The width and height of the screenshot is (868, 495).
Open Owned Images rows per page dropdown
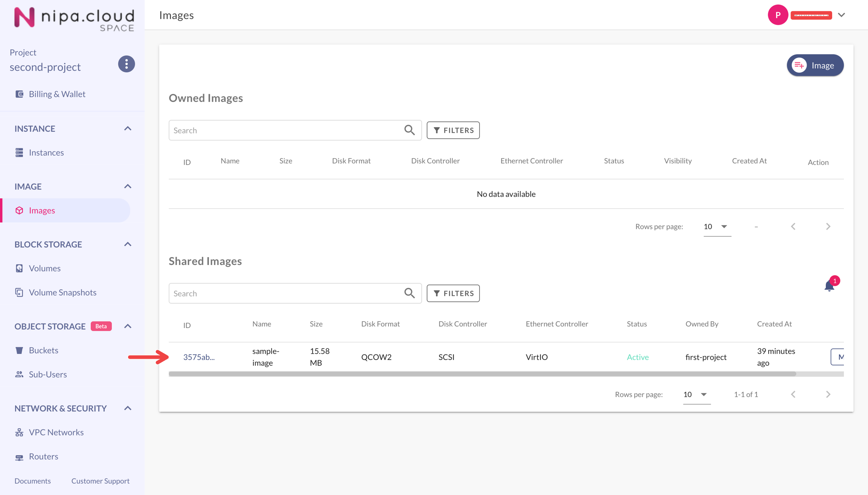click(x=717, y=227)
